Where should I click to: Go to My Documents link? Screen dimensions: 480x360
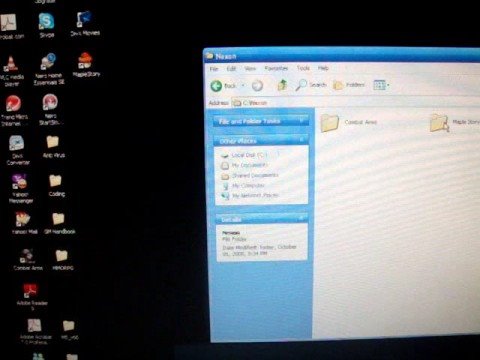(244, 165)
